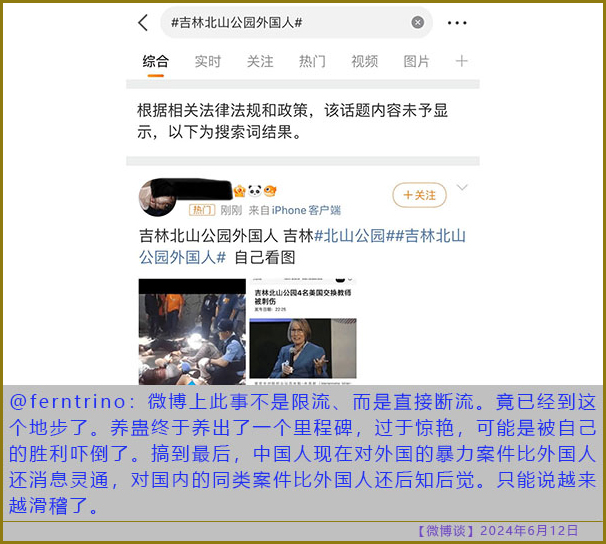Select the 图片 tab
The image size is (606, 544).
416,61
